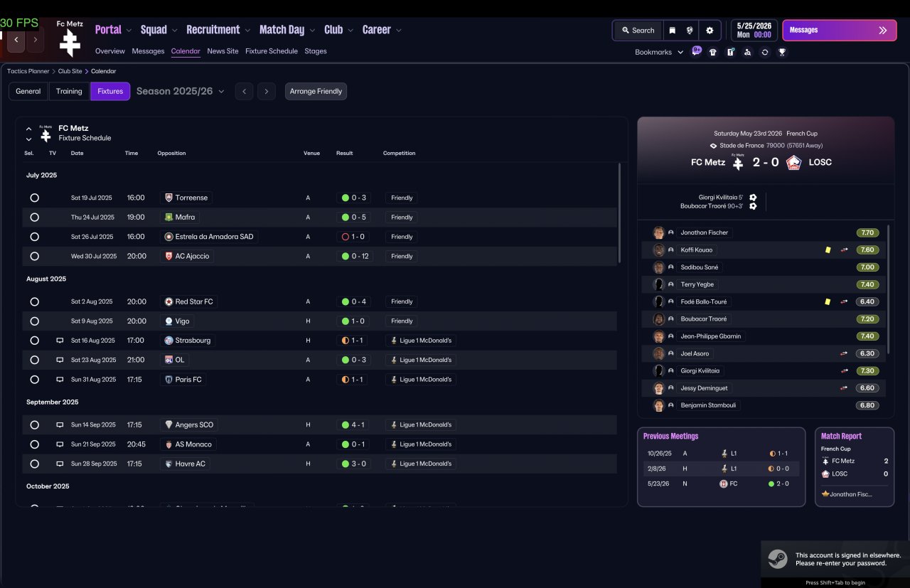The height and width of the screenshot is (588, 910).
Task: Click the TV icon for Angers SCO fixture
Action: [60, 424]
